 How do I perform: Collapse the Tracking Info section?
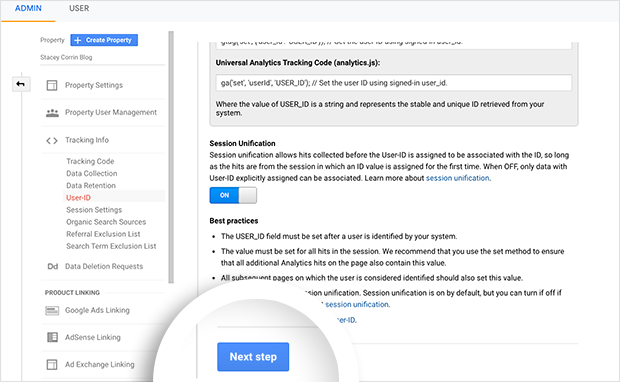click(x=87, y=140)
